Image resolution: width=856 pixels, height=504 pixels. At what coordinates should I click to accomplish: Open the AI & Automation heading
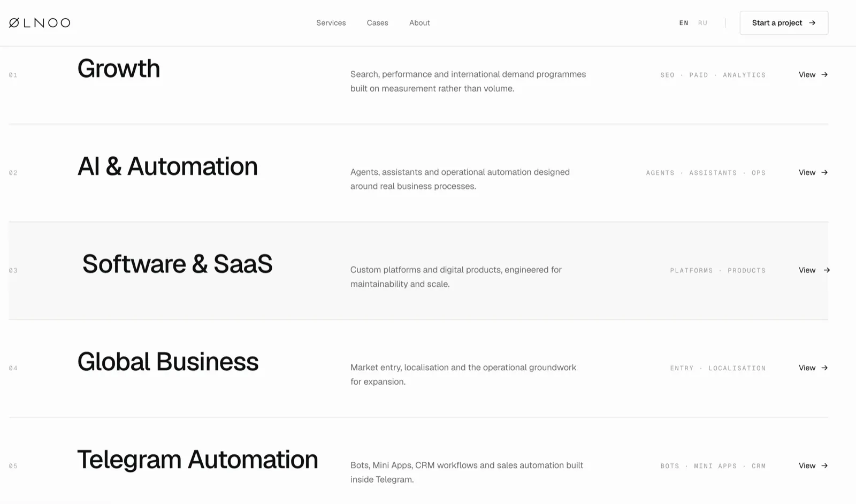point(167,166)
